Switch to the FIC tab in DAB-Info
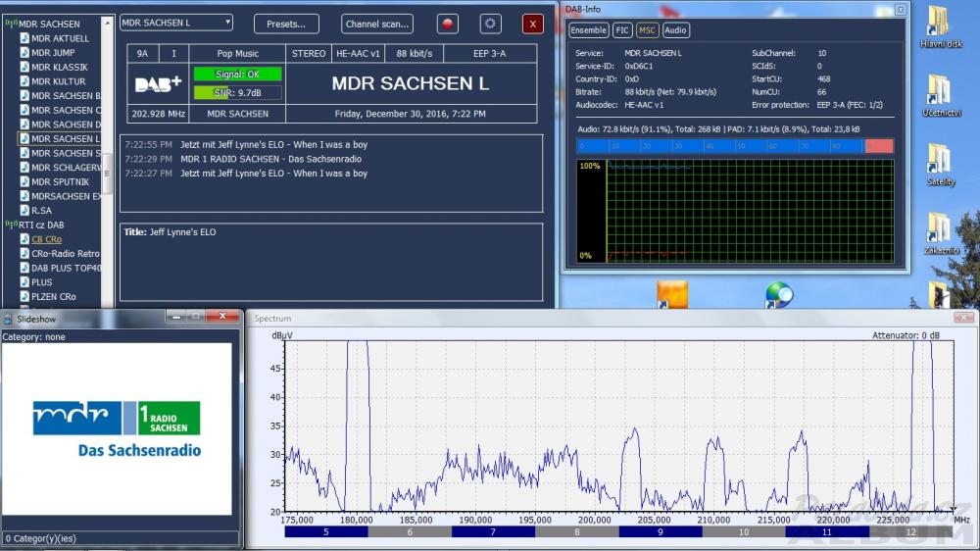Screen dimensions: 980x551 (x=622, y=30)
